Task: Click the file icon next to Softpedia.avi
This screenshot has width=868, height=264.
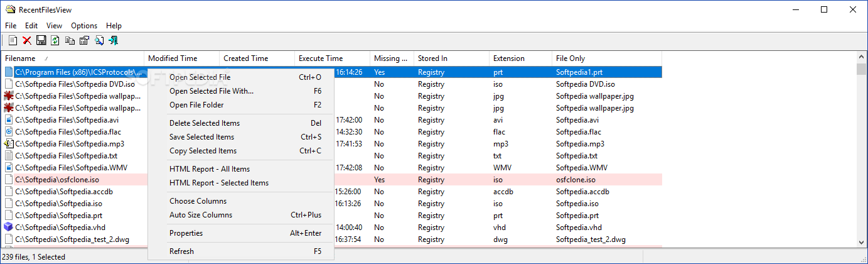Action: pos(9,120)
